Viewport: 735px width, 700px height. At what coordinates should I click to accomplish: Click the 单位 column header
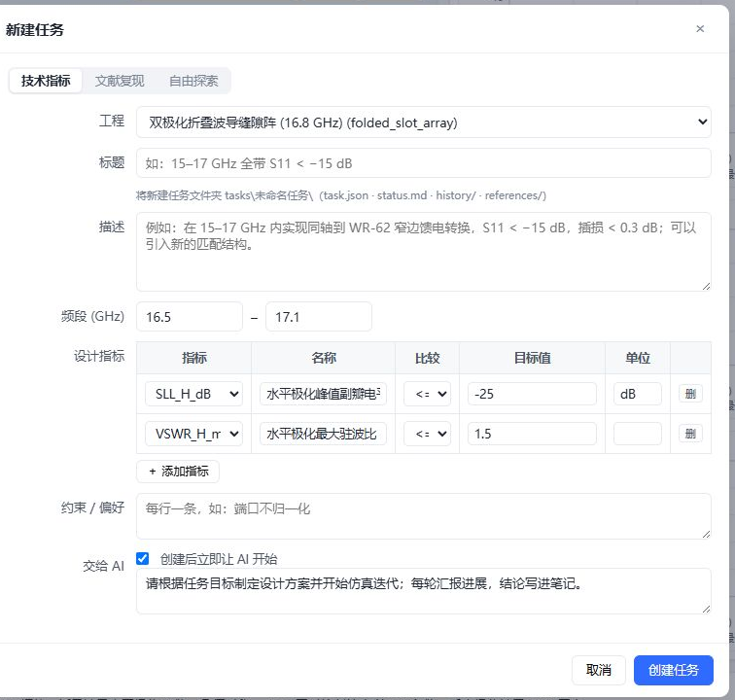(x=638, y=358)
